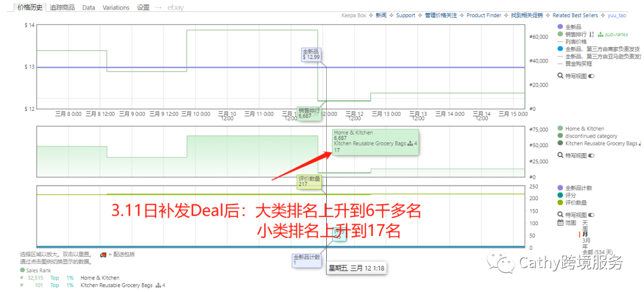Toggle the 第三方由亚马逊负责发货 legend entry
Viewport: 644px width, 292px height.
tap(599, 56)
